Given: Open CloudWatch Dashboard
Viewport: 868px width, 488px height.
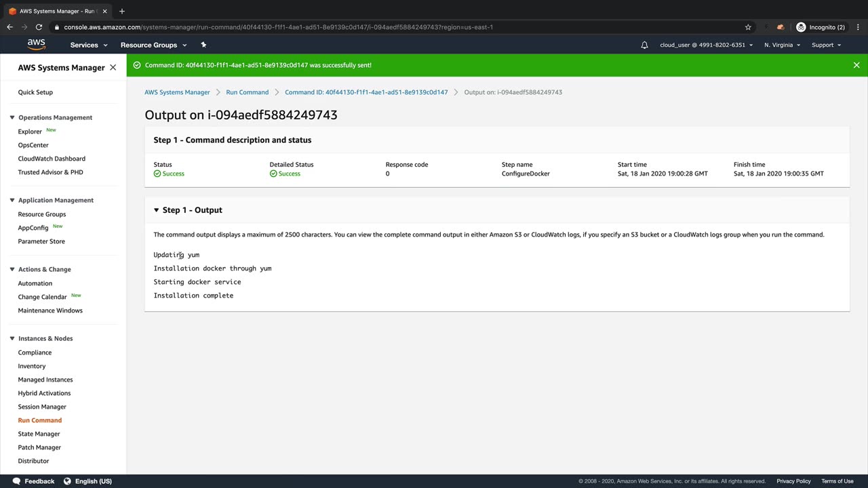Looking at the screenshot, I should (x=52, y=159).
